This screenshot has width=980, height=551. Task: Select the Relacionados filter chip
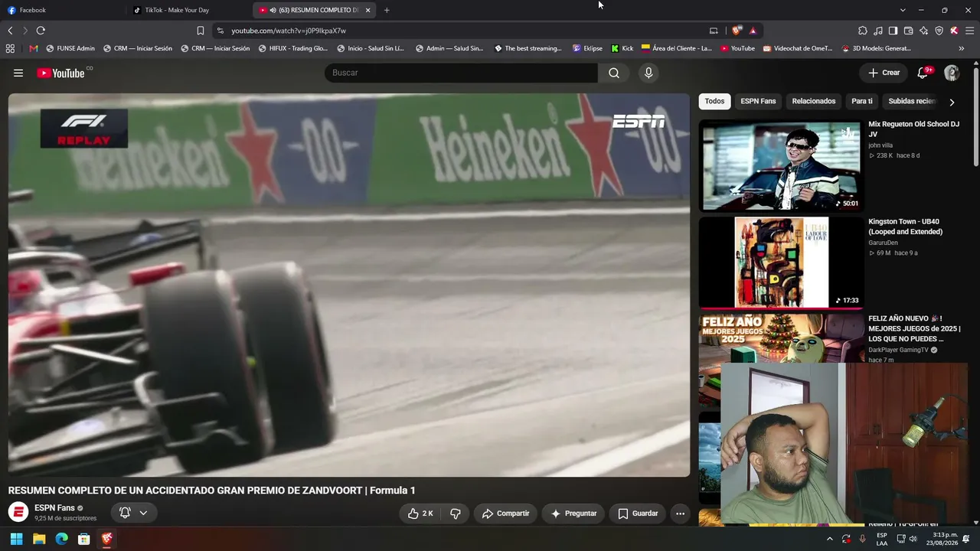[814, 101]
